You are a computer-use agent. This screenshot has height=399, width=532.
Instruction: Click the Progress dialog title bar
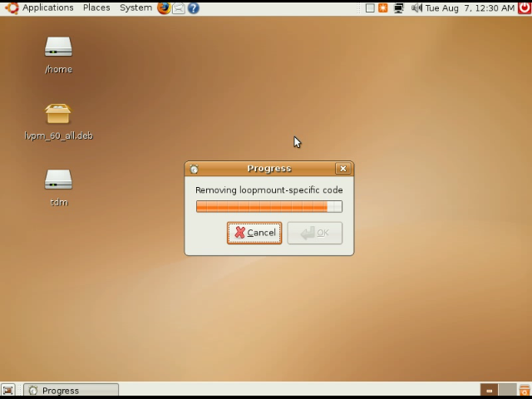pyautogui.click(x=269, y=169)
